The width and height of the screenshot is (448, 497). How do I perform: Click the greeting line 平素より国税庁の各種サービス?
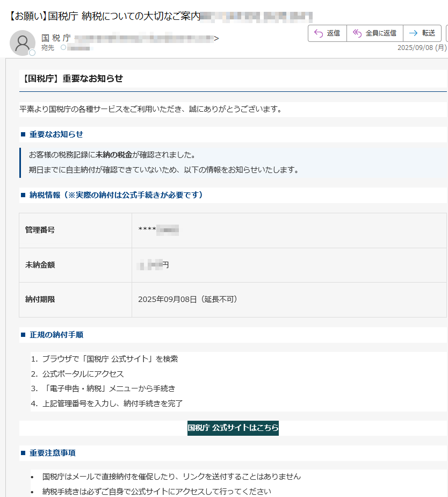150,109
